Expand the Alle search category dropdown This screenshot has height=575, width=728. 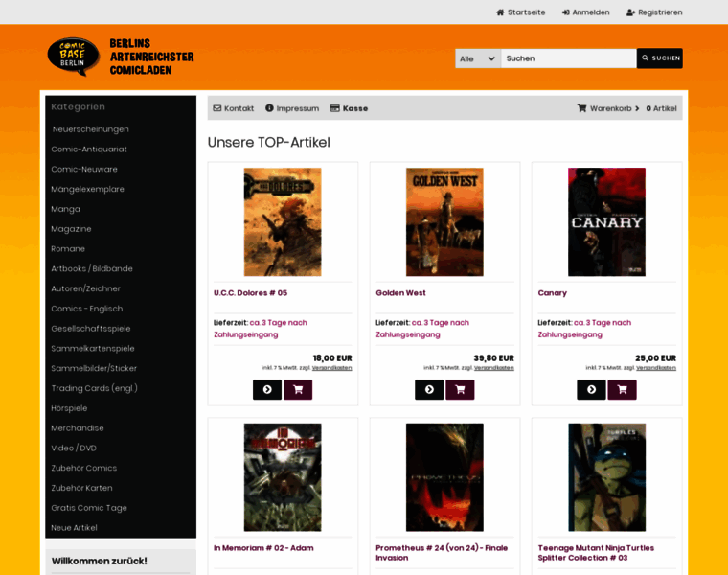pos(478,58)
